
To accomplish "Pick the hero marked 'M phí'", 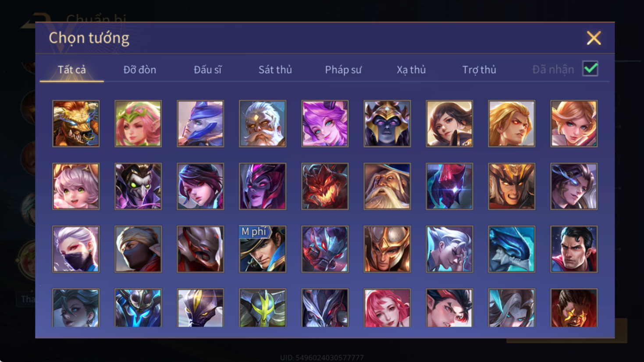I will click(263, 249).
